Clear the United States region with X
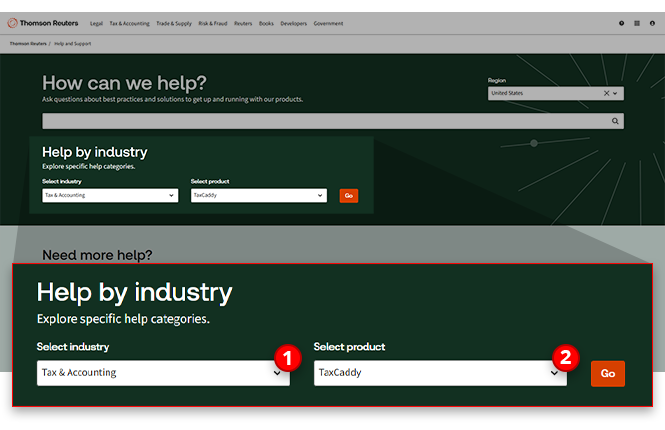 [606, 93]
